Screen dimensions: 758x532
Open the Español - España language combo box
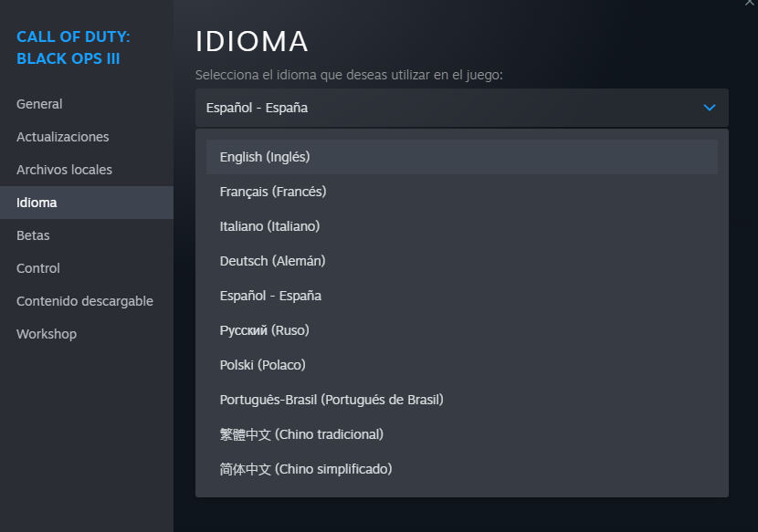[461, 108]
